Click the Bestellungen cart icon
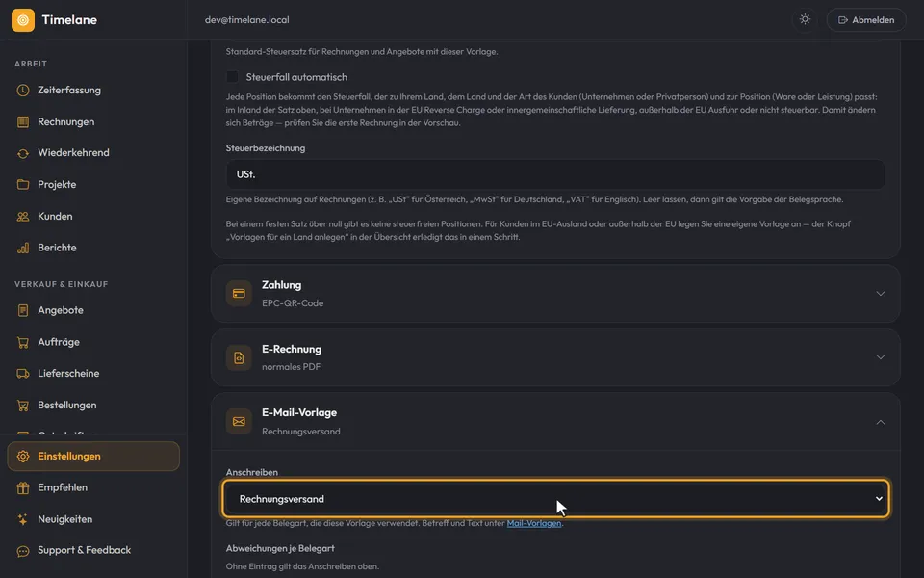Screen dimensions: 924x578 [x=23, y=406]
